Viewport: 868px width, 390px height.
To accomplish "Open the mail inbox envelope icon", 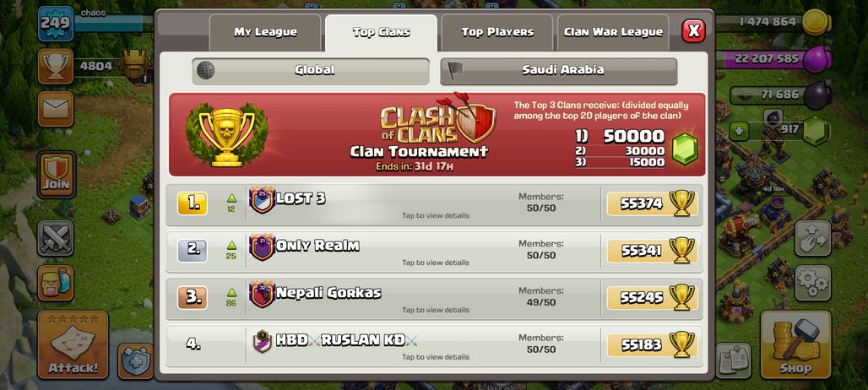I will 56,109.
